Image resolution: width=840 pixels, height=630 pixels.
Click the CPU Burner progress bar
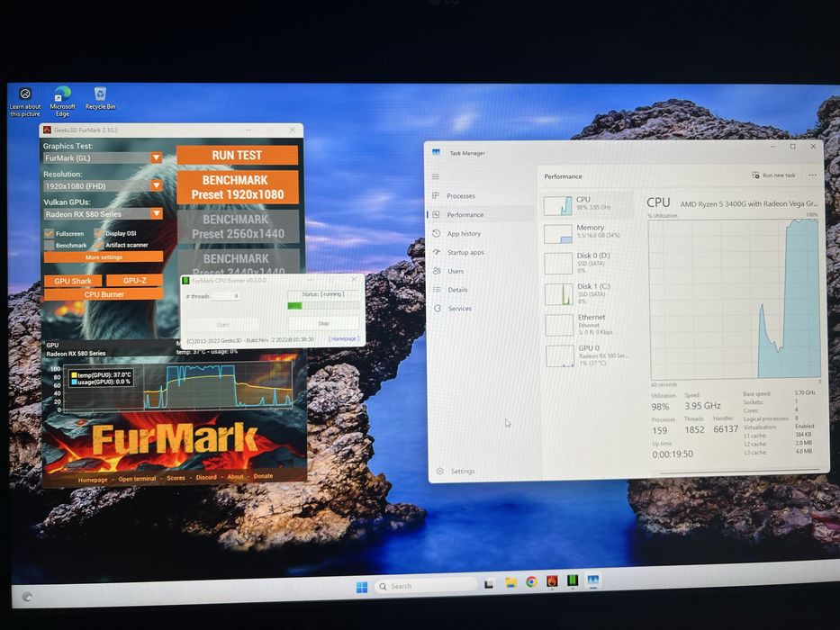point(323,305)
